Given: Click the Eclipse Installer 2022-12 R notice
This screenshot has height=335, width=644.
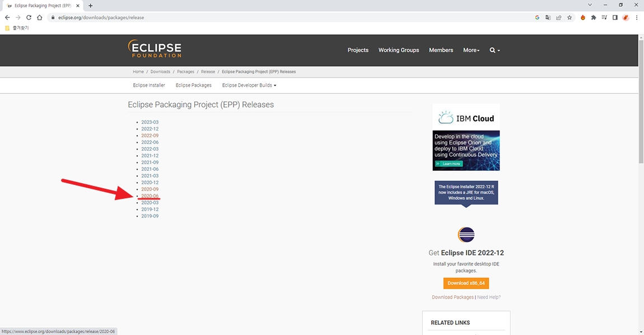Looking at the screenshot, I should tap(466, 192).
